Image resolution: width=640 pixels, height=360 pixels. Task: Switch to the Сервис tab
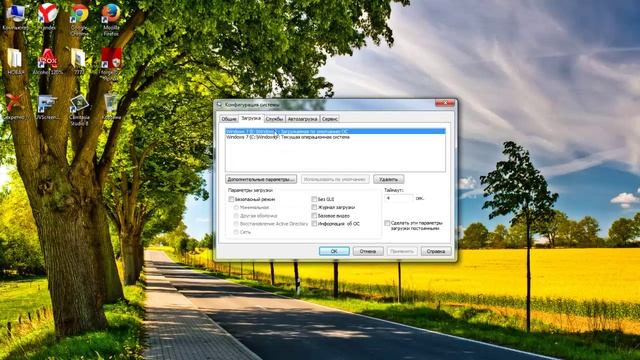[329, 119]
